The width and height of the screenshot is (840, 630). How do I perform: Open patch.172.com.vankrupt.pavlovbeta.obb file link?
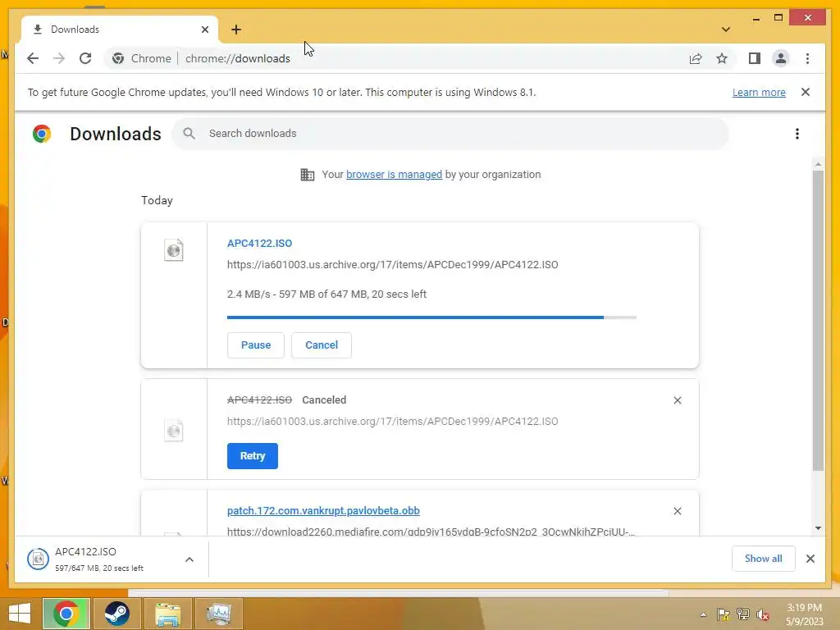(x=323, y=510)
